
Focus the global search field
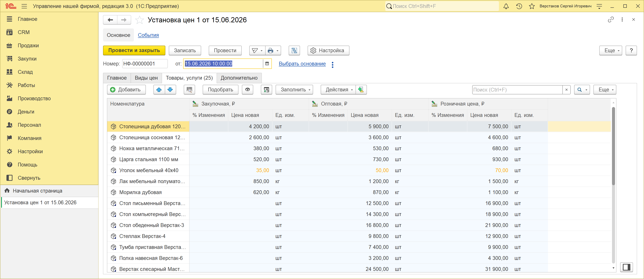(442, 6)
